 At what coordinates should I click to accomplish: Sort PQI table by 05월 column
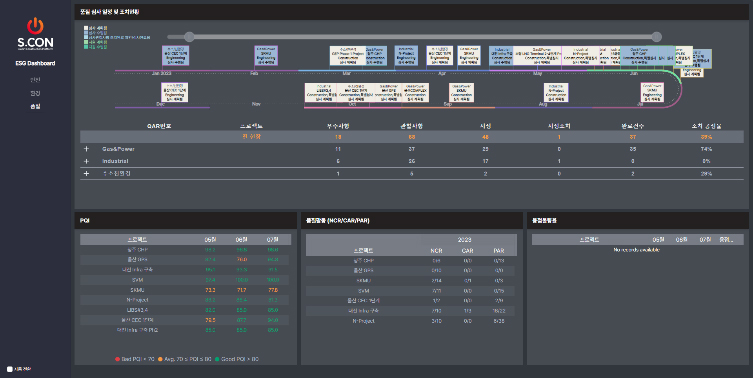click(x=210, y=239)
